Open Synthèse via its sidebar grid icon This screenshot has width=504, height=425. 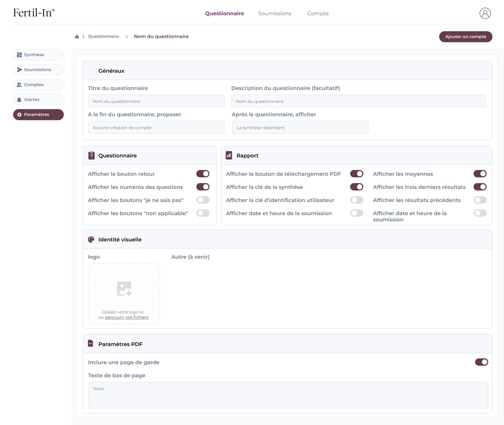coord(20,55)
